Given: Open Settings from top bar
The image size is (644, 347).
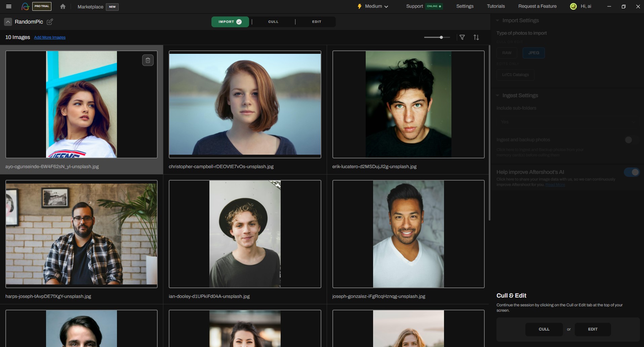Looking at the screenshot, I should [x=465, y=6].
